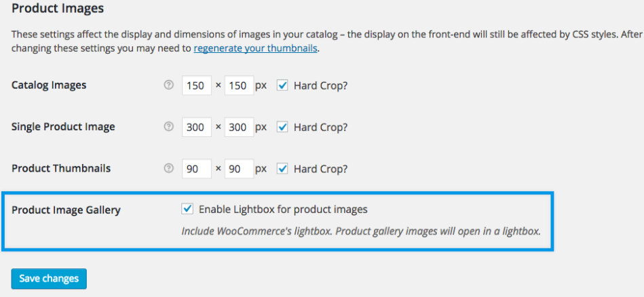
Task: Select the Product Thumbnails width box
Action: click(197, 169)
